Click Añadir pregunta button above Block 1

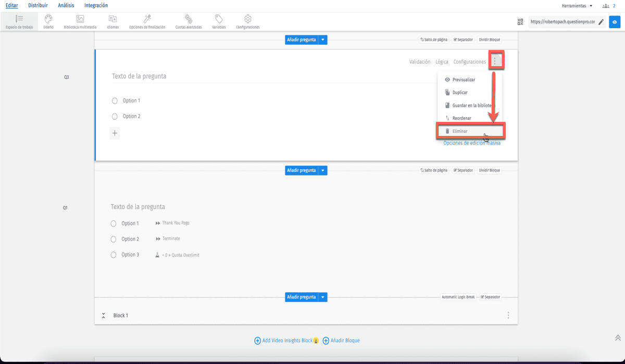302,297
